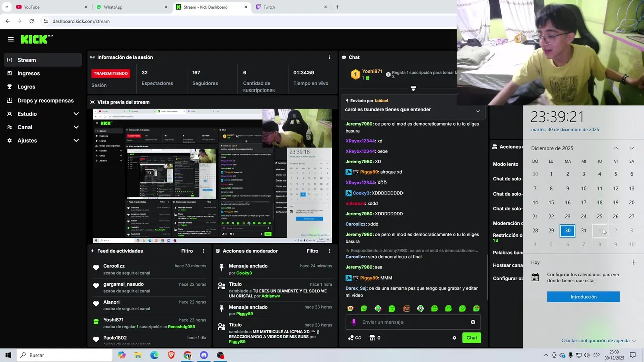Go back with browser back arrow

pyautogui.click(x=7, y=21)
